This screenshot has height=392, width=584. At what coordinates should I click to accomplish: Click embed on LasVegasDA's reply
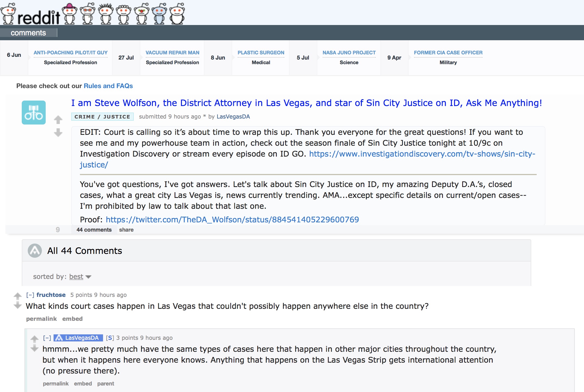point(83,384)
